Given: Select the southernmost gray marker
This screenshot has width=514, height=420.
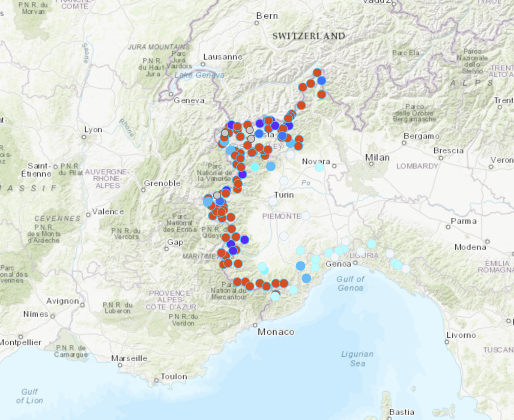Looking at the screenshot, I should pyautogui.click(x=217, y=195).
